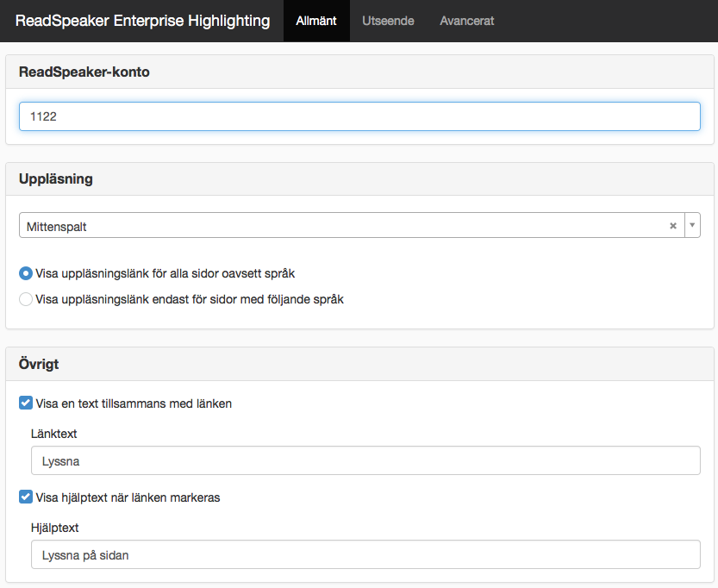Click the Länktext label

click(54, 434)
